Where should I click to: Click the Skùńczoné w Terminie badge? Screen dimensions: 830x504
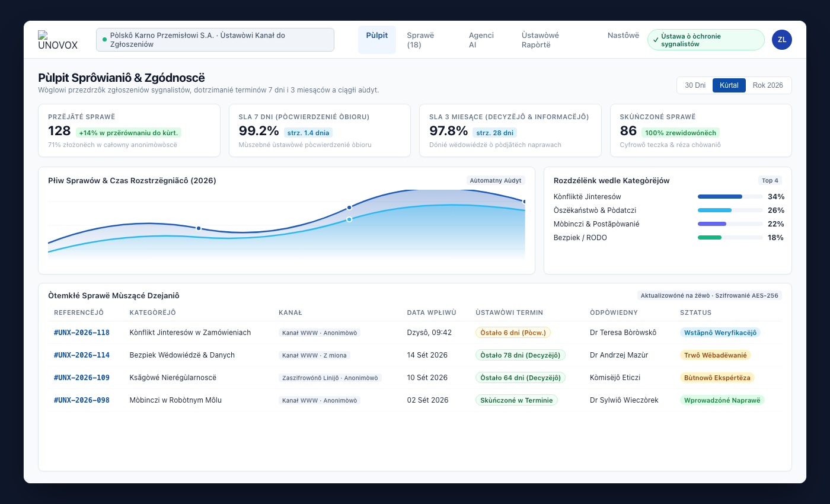coord(516,400)
